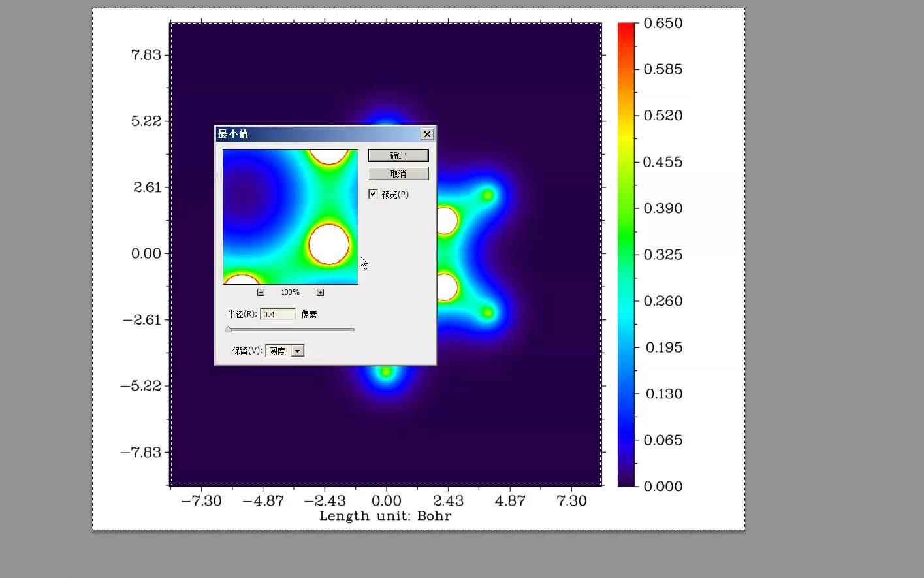Click the filter preview thumbnail
The image size is (924, 578).
(x=291, y=217)
